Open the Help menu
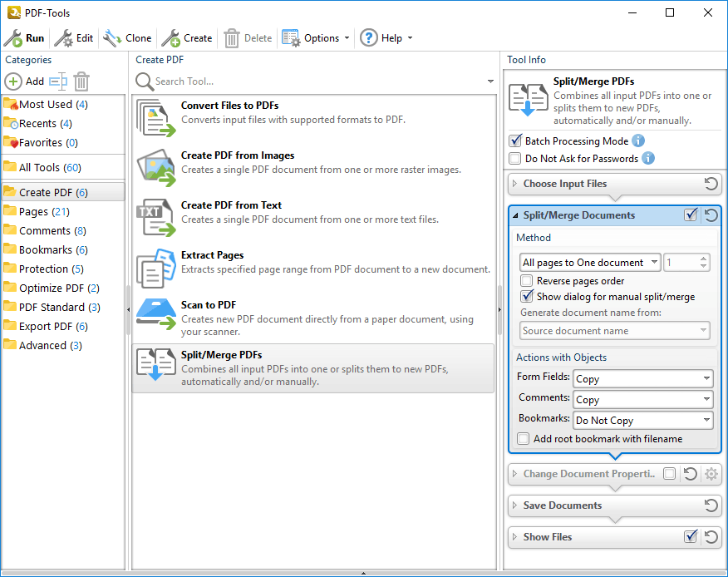 (386, 38)
